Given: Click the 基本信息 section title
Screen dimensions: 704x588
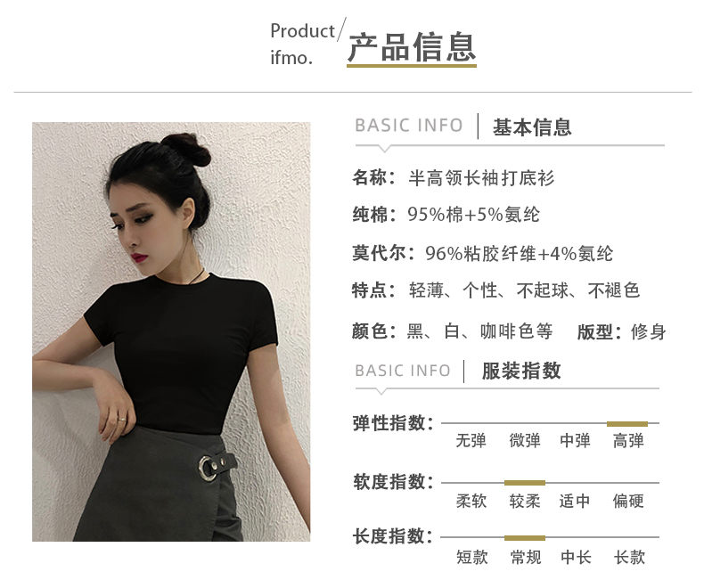Looking at the screenshot, I should click(x=532, y=127).
